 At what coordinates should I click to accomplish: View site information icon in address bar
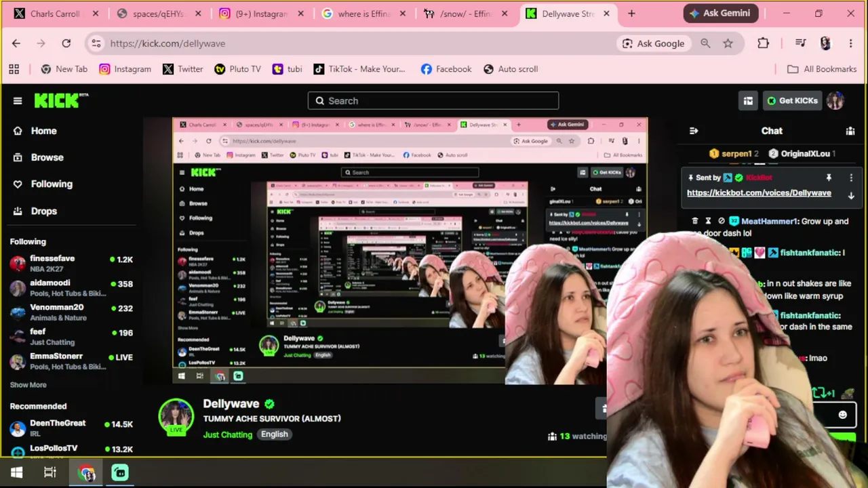coord(96,43)
